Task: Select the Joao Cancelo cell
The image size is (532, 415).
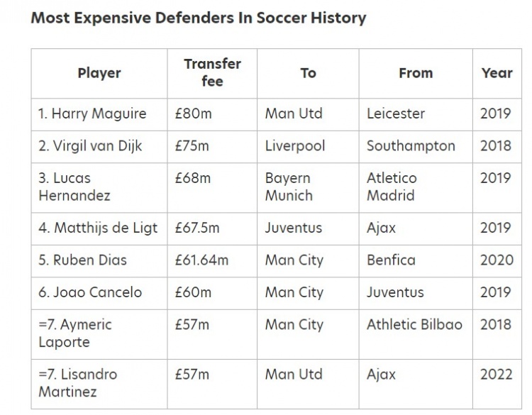Action: coord(90,292)
